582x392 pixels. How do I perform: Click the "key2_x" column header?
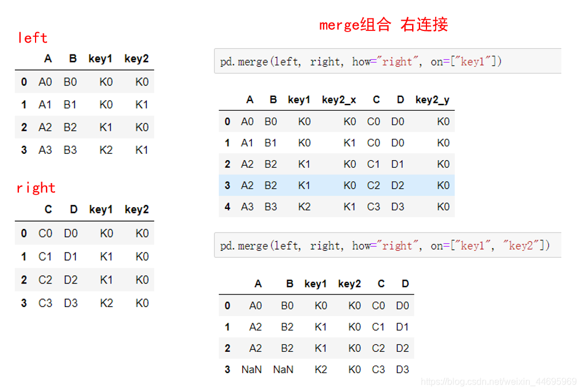[x=339, y=100]
